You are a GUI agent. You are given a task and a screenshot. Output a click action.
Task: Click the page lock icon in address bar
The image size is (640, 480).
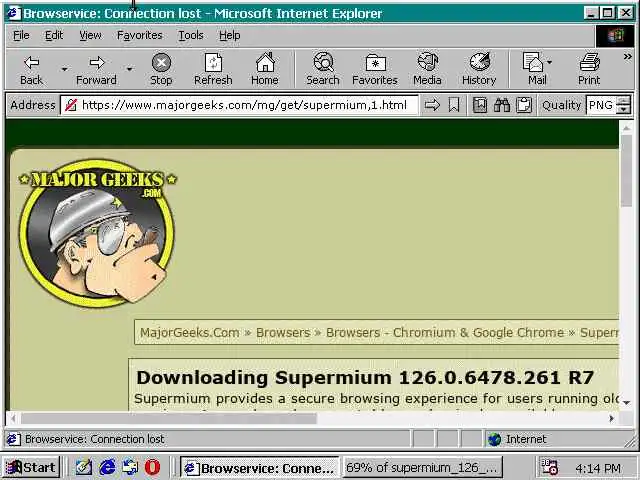click(x=71, y=105)
